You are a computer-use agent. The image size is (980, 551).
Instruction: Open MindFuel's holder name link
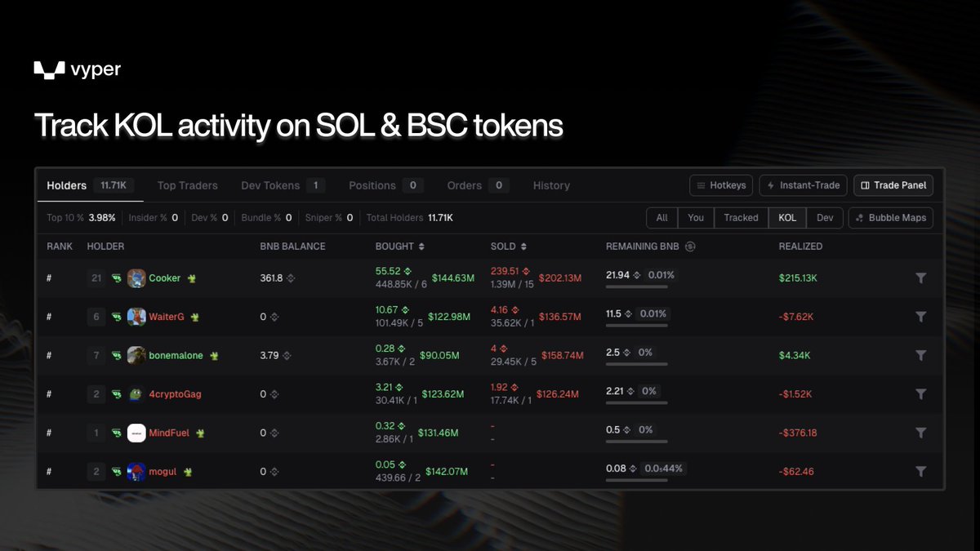click(169, 433)
